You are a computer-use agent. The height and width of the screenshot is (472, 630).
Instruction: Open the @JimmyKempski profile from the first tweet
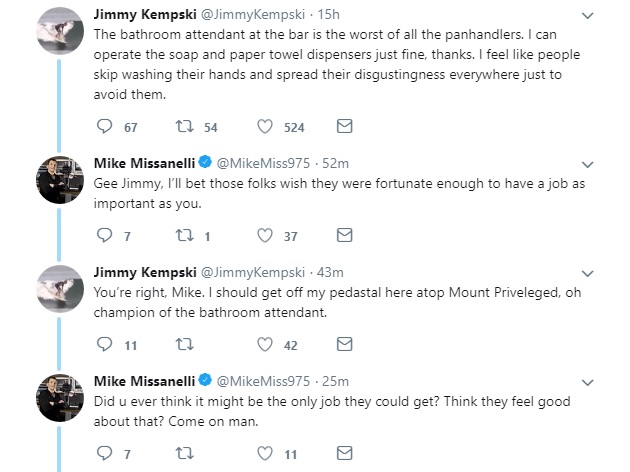[249, 16]
